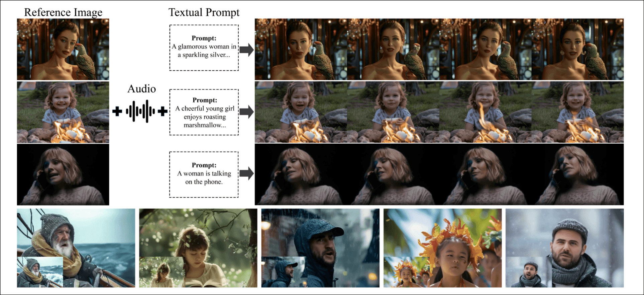Click the 'A cheerful young girl' prompt box
Viewport: 644px width, 295px height.
point(204,112)
